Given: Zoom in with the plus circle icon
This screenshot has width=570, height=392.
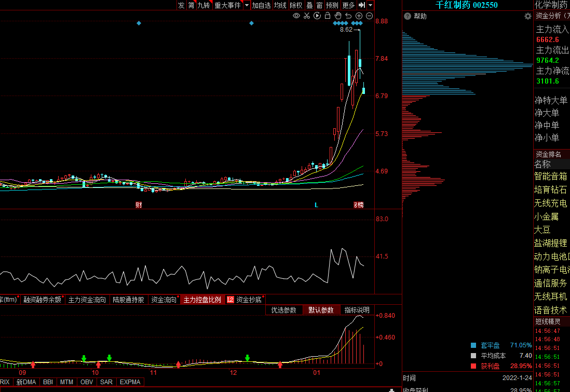Looking at the screenshot, I should click(x=359, y=16).
